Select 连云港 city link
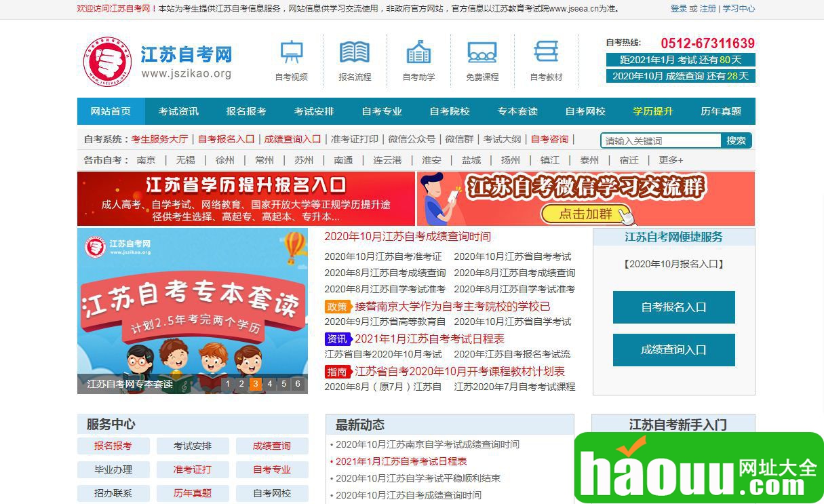 pyautogui.click(x=387, y=160)
